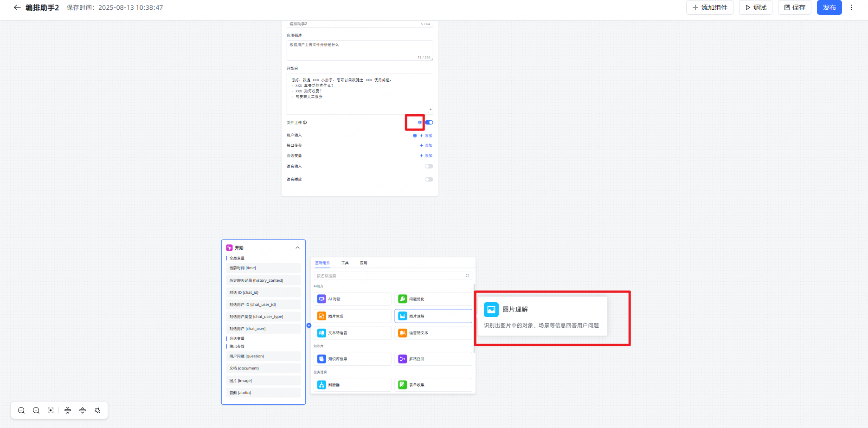Click the component name search field

pyautogui.click(x=393, y=276)
